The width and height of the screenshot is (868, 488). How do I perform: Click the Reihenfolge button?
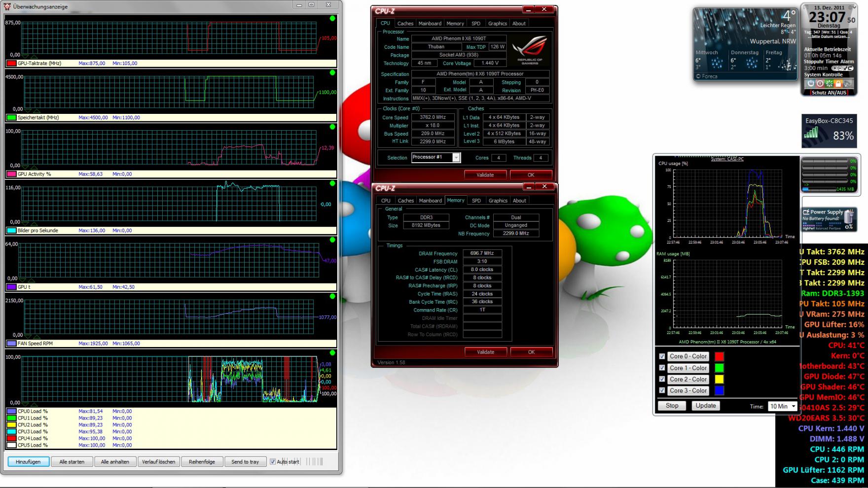pos(202,462)
